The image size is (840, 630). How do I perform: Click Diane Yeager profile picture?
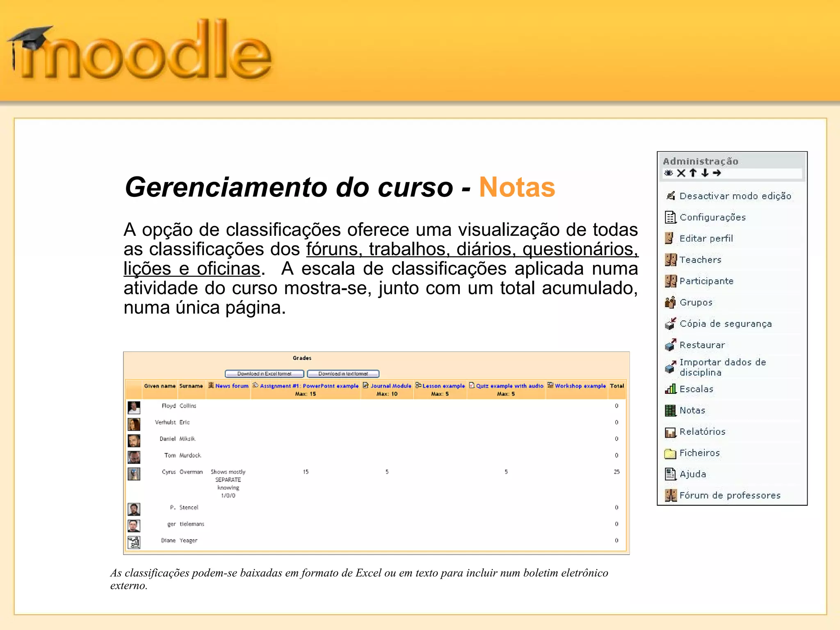[x=134, y=542]
